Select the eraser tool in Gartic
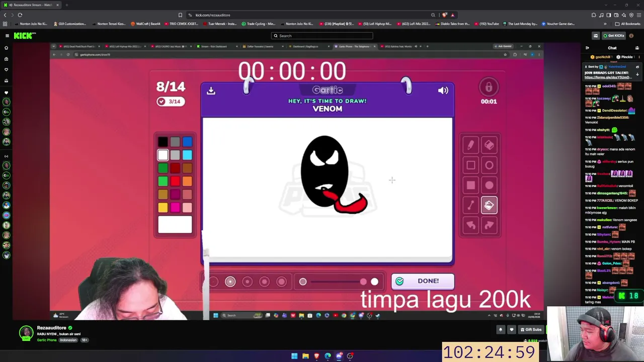The image size is (644, 362). click(x=489, y=145)
